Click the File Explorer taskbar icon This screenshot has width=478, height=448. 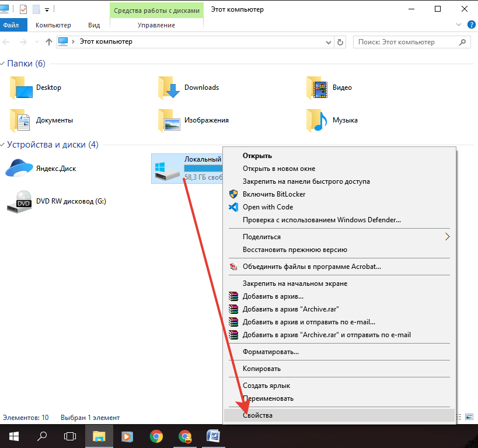coord(99,436)
